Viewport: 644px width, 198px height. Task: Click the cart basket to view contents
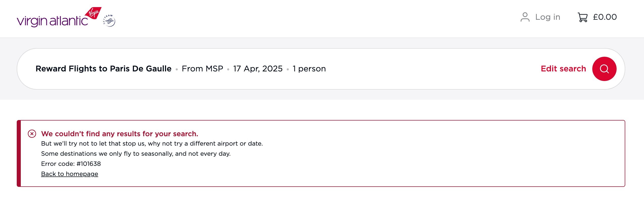[582, 17]
